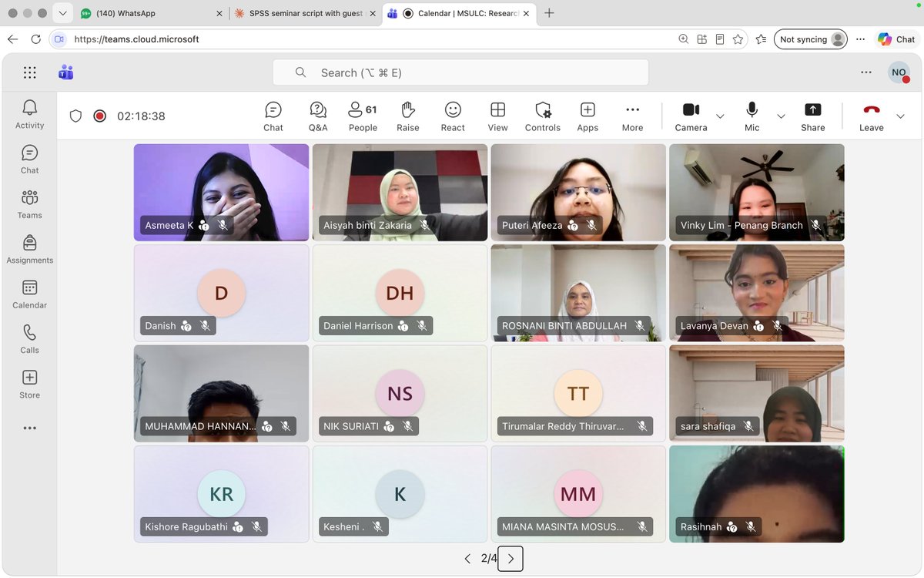Open the React emoji menu
Image resolution: width=924 pixels, height=578 pixels.
453,116
